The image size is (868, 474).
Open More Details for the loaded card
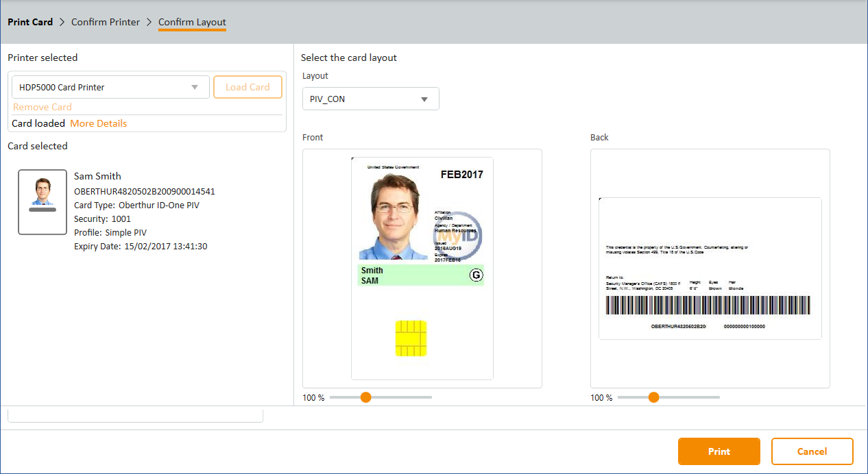(x=98, y=123)
